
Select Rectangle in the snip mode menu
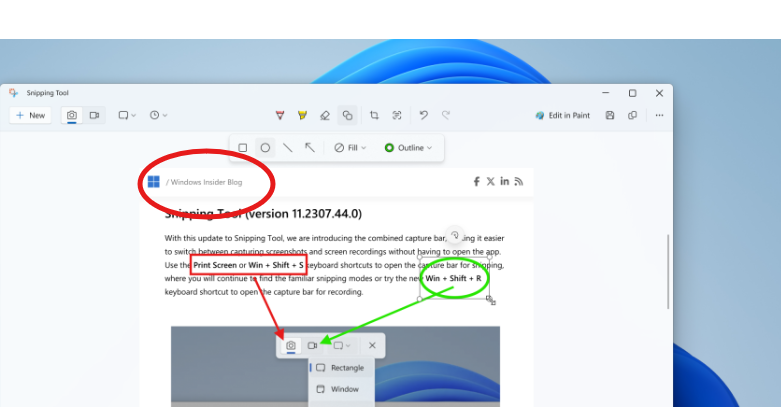click(342, 368)
